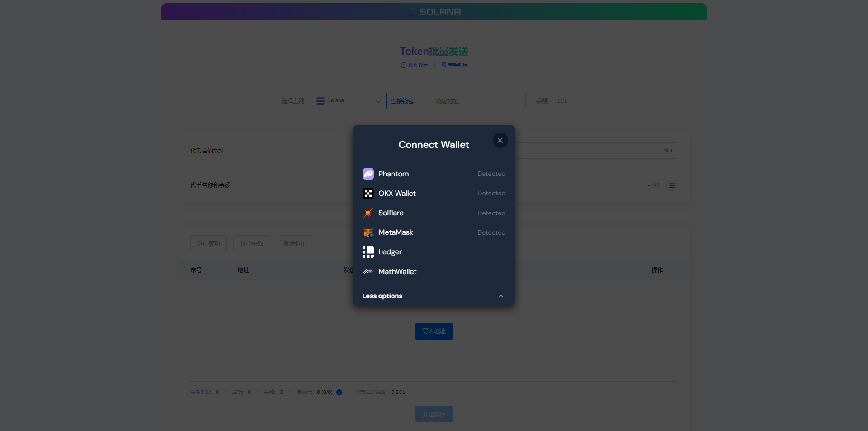Click the 导入地址 import address button
Viewport: 868px width, 431px height.
[x=434, y=332]
